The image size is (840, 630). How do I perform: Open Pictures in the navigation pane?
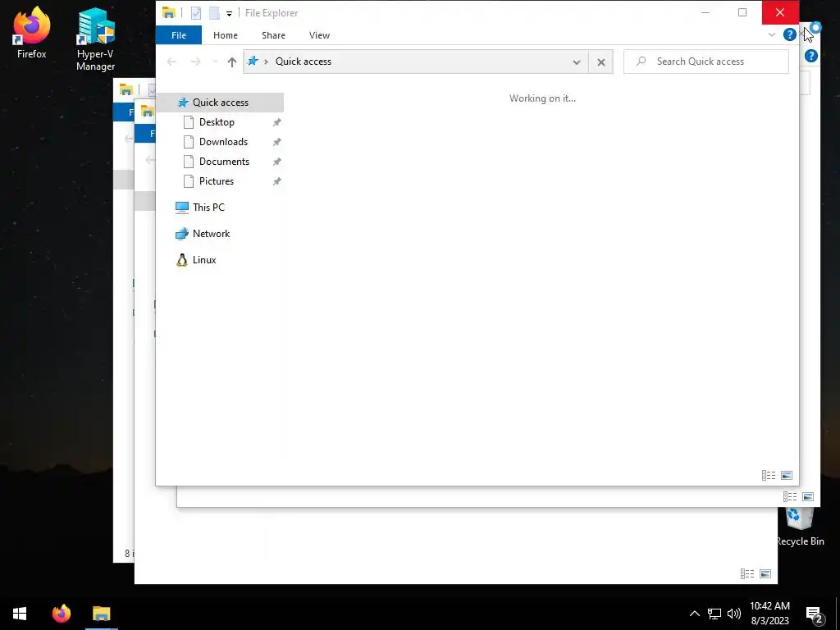[x=217, y=181]
